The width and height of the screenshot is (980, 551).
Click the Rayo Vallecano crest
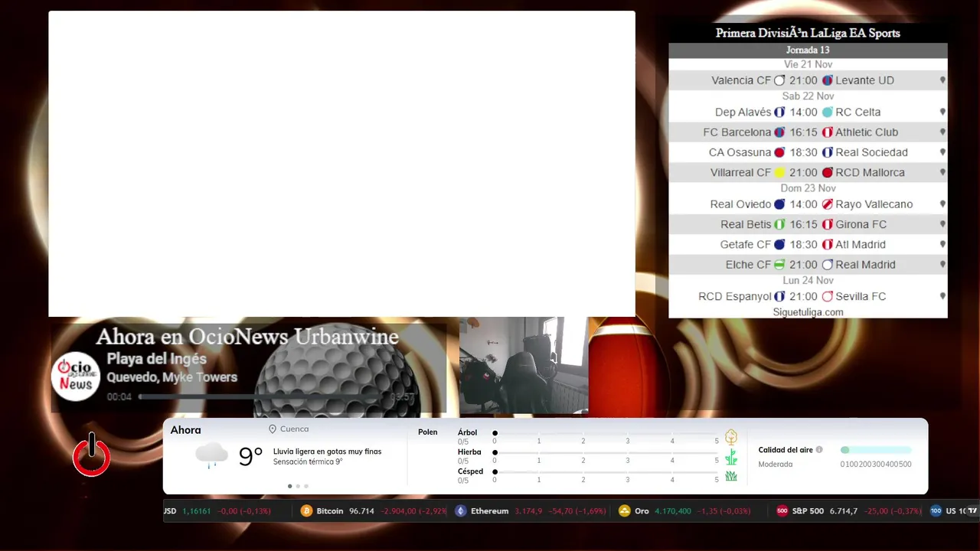pos(827,204)
